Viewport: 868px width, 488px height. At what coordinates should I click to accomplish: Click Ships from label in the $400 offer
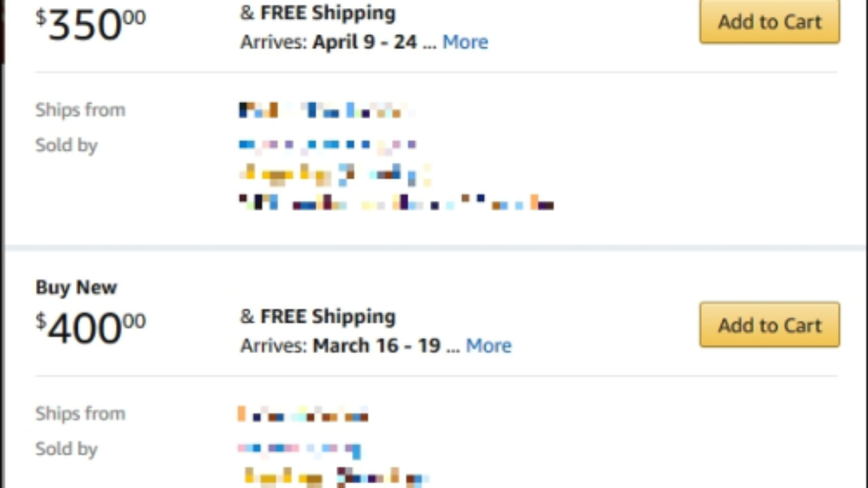pyautogui.click(x=80, y=413)
